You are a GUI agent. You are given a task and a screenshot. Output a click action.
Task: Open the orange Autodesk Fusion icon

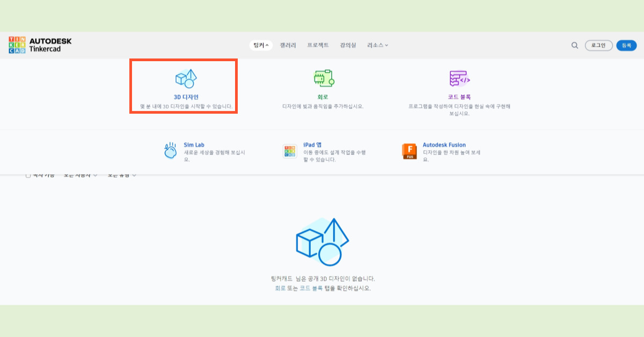409,151
